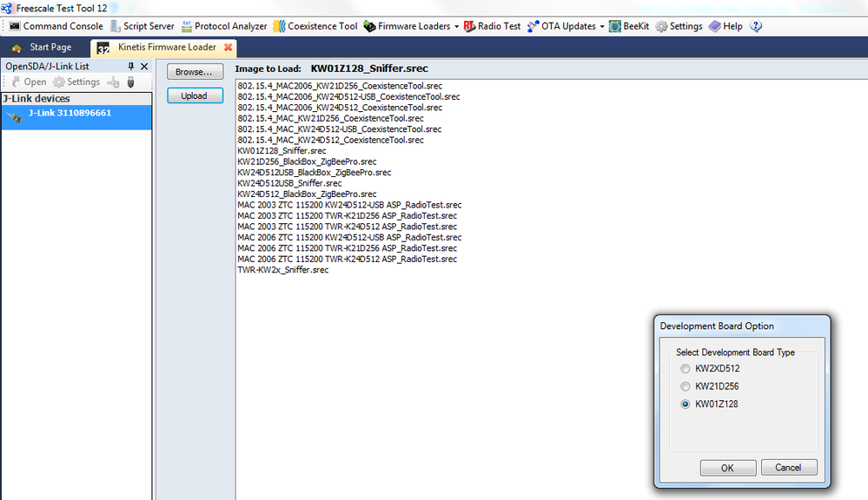Click the Firmware Loaders icon
This screenshot has width=868, height=500.
pos(369,26)
